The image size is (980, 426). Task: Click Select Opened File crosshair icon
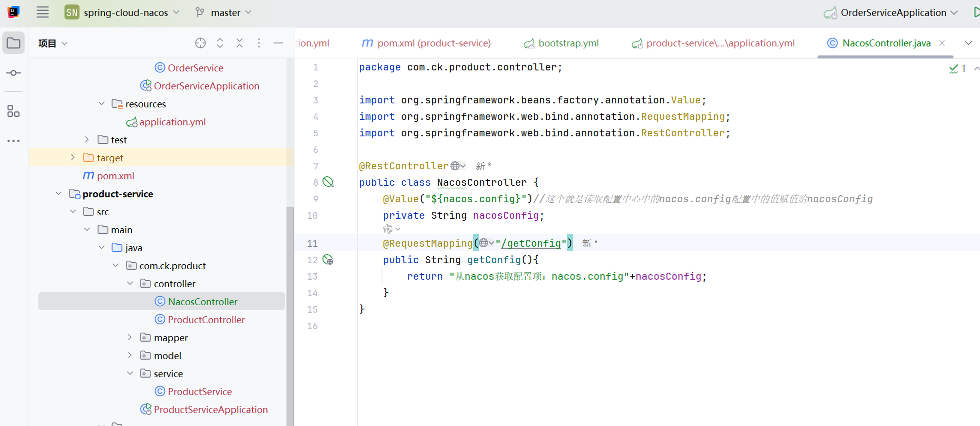[200, 43]
